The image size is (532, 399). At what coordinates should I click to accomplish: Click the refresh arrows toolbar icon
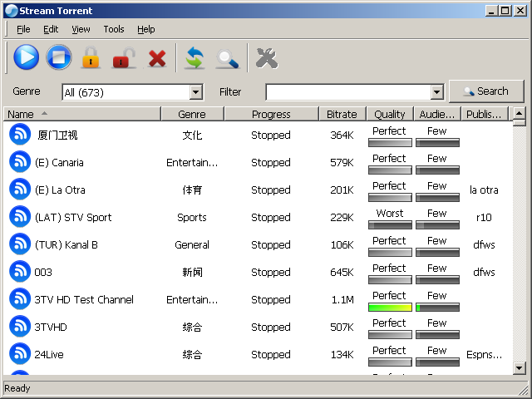(x=195, y=57)
